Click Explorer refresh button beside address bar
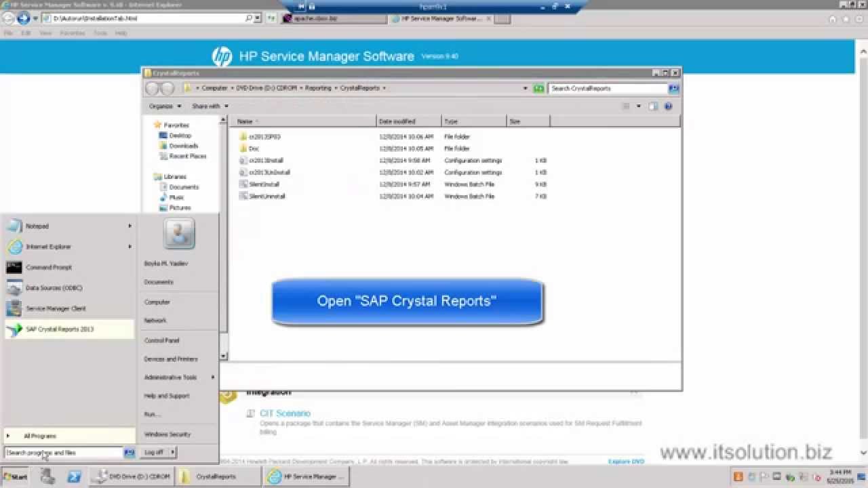Image resolution: width=868 pixels, height=488 pixels. pos(538,88)
